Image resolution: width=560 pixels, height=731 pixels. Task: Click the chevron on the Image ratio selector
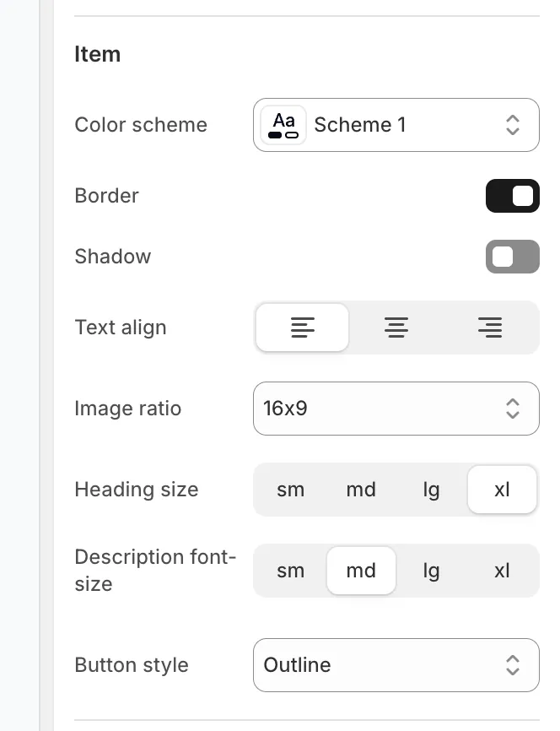[x=513, y=409]
